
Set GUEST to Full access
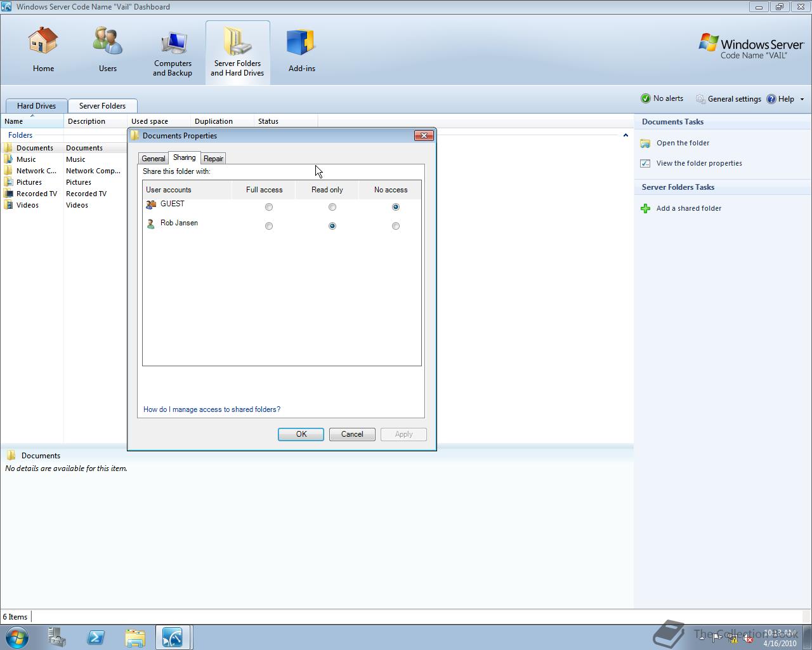[x=269, y=207]
